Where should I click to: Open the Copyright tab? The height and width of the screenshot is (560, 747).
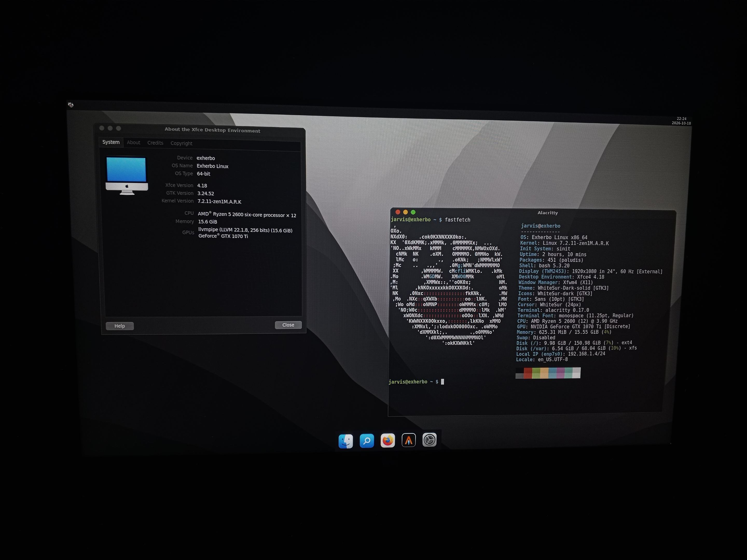pos(181,143)
